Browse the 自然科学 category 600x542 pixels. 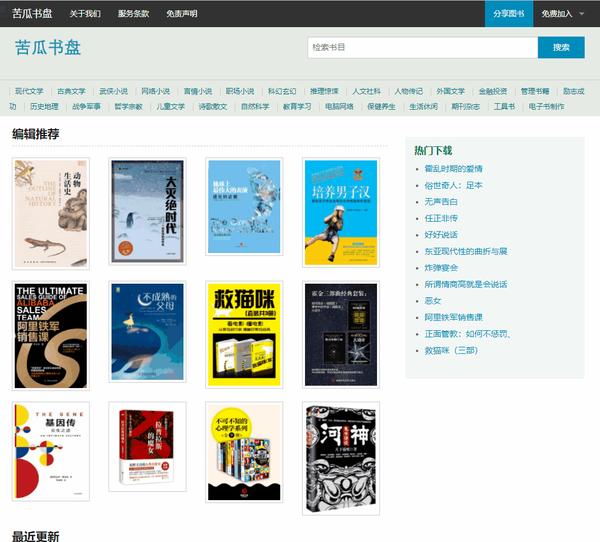tap(255, 106)
